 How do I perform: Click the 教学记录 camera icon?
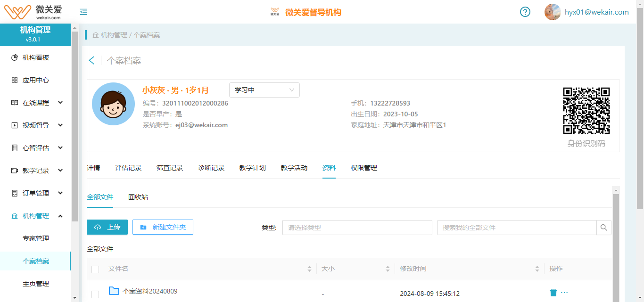(15, 171)
